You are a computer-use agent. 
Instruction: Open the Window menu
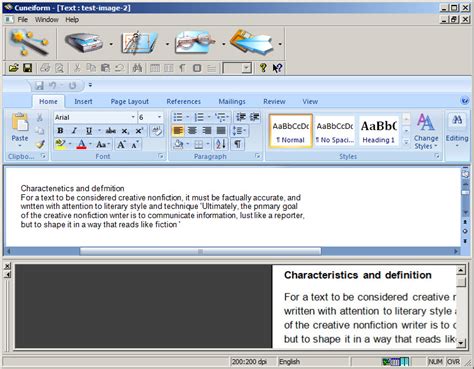47,20
